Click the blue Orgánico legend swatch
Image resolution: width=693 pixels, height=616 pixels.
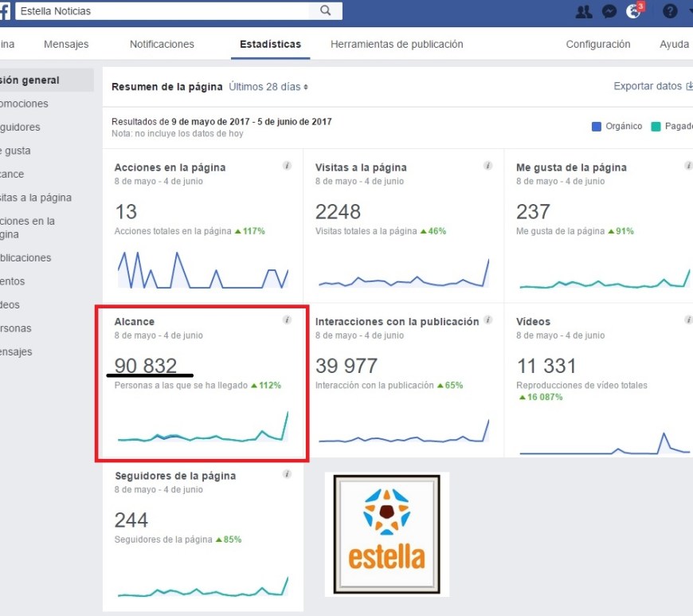coord(597,126)
